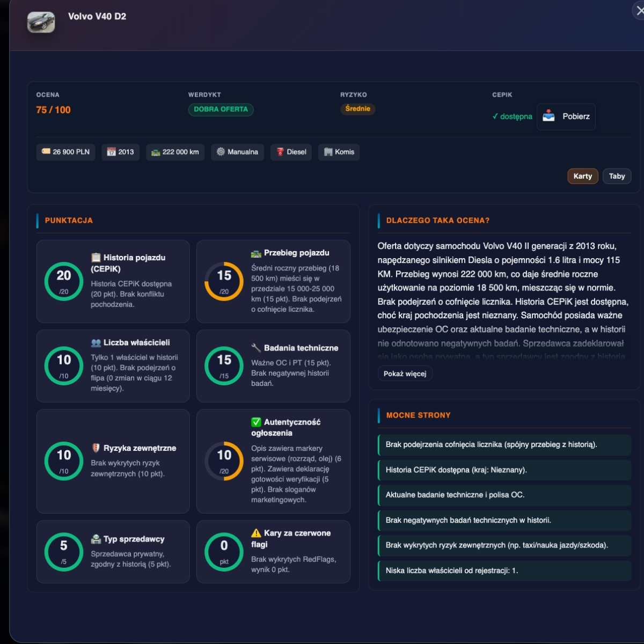644x644 pixels.
Task: Click the 20/20 circular score gauge
Action: (x=64, y=281)
